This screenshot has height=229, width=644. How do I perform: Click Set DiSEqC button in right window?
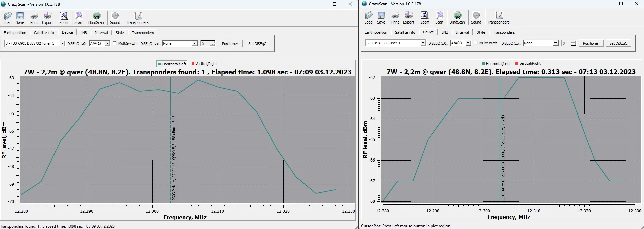coord(618,43)
